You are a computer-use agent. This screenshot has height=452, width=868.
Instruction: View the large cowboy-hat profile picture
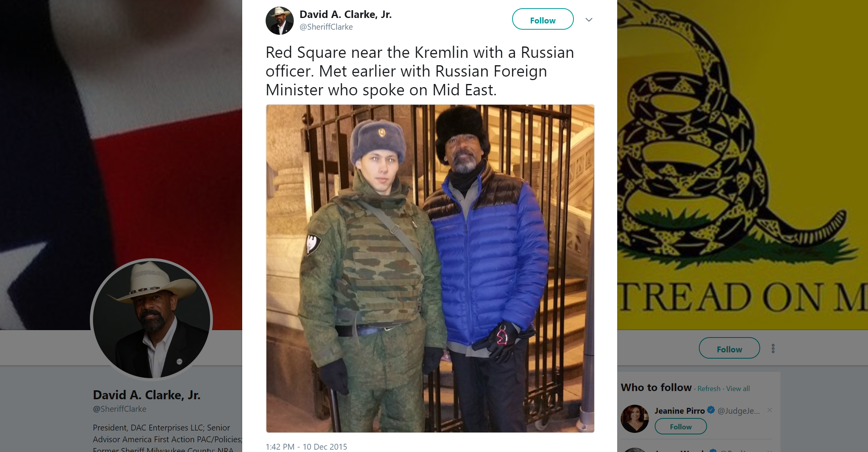tap(152, 320)
